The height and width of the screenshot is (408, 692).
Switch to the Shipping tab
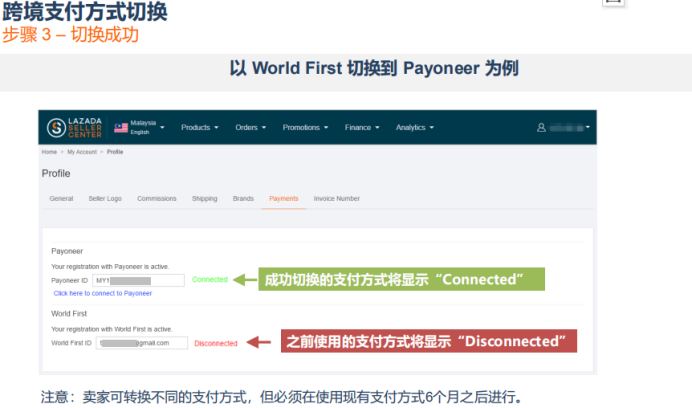pyautogui.click(x=205, y=199)
